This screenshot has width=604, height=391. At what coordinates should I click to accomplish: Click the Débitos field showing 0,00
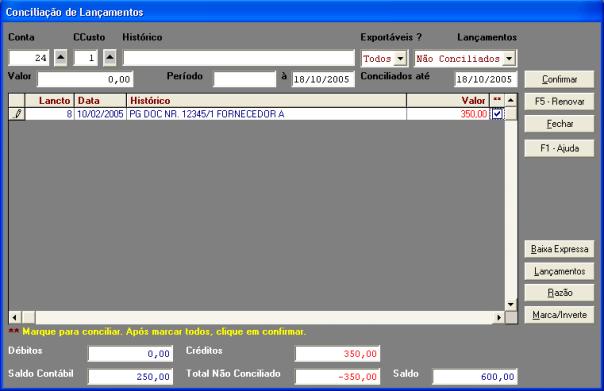pyautogui.click(x=131, y=354)
